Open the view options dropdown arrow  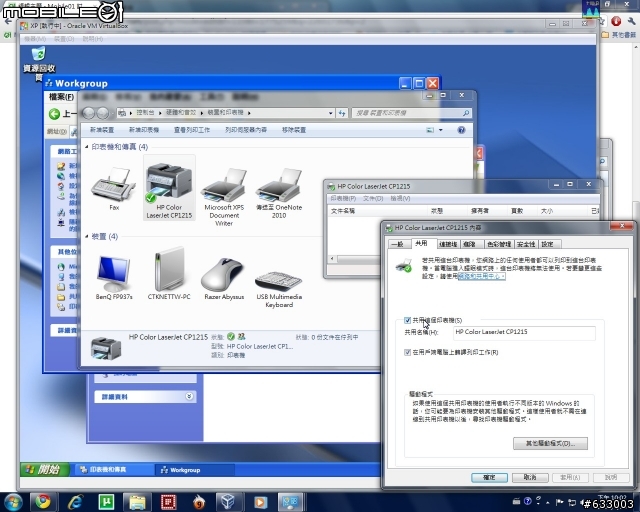(441, 130)
